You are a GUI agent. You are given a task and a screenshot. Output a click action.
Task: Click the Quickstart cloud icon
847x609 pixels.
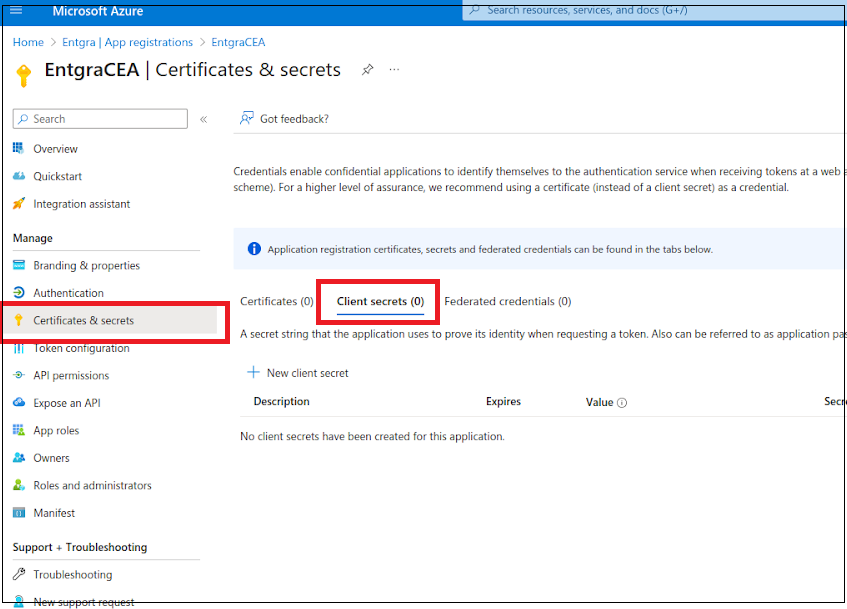pos(19,176)
